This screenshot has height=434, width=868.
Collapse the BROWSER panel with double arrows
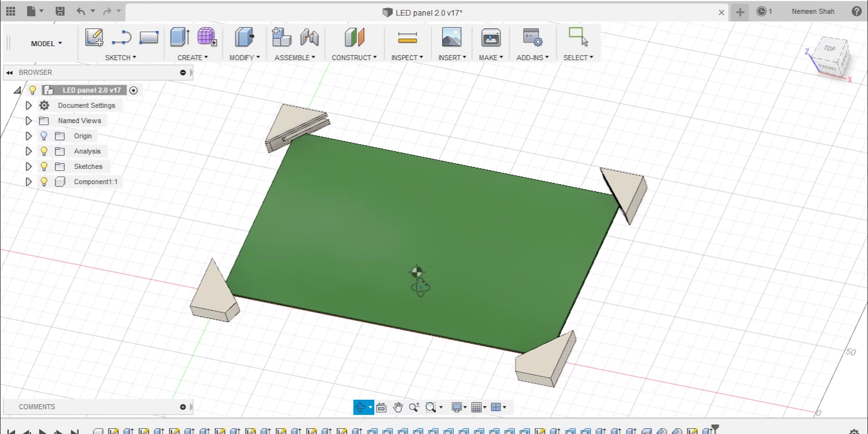(x=9, y=72)
